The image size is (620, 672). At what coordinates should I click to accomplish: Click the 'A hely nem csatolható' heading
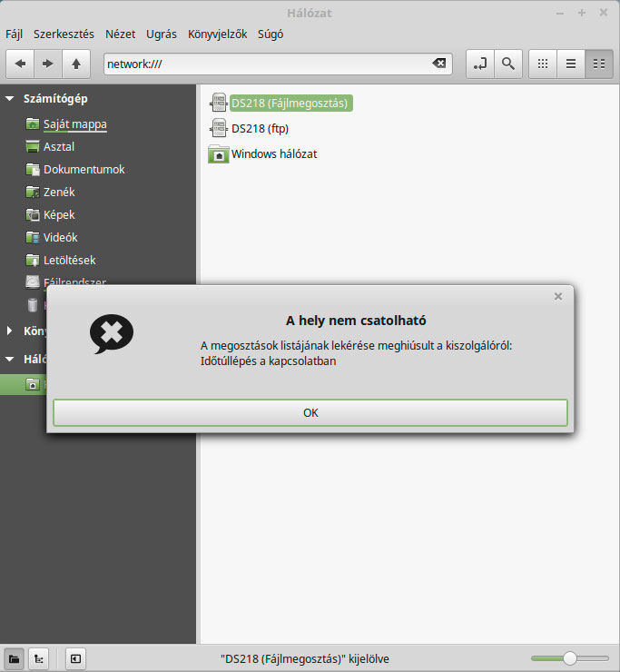click(x=356, y=321)
